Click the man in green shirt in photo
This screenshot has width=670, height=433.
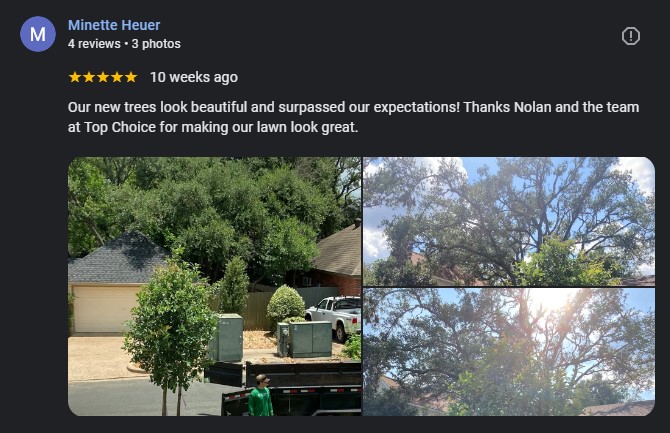[x=260, y=396]
